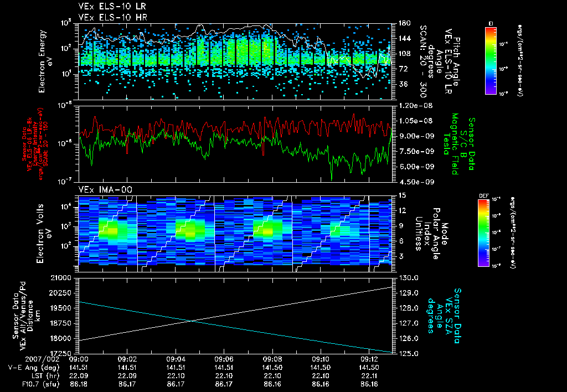Click the 18750 distance axis tick
Viewport: 567px width, 392px height.
(x=61, y=323)
